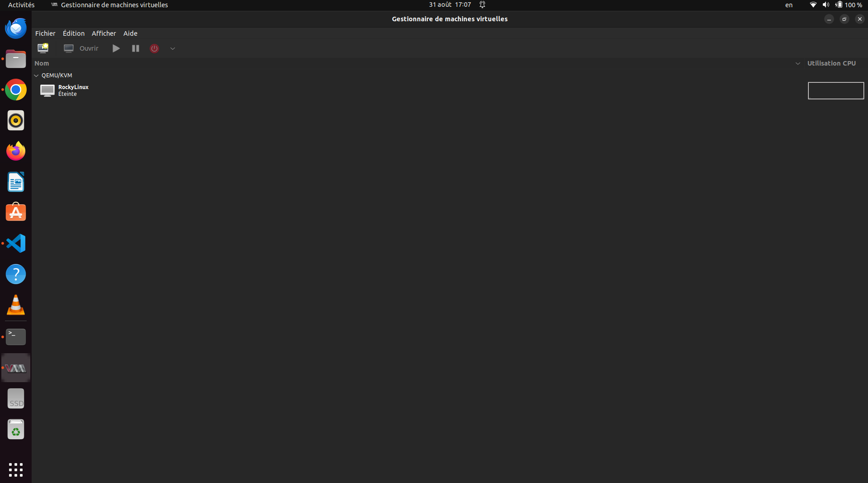Click the RockyLinux monitor icon
868x483 pixels.
(x=47, y=90)
